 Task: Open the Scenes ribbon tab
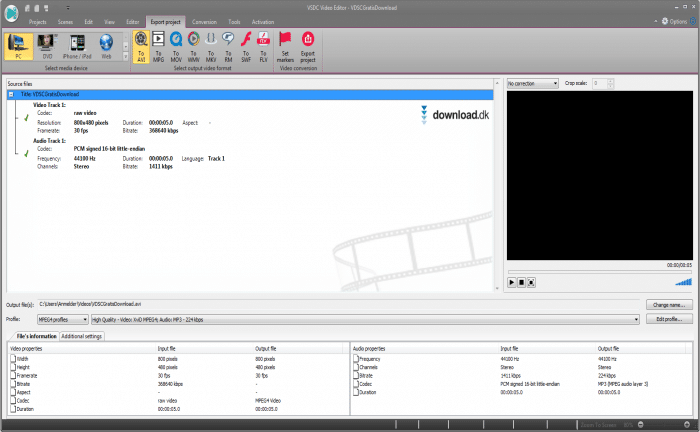point(65,22)
